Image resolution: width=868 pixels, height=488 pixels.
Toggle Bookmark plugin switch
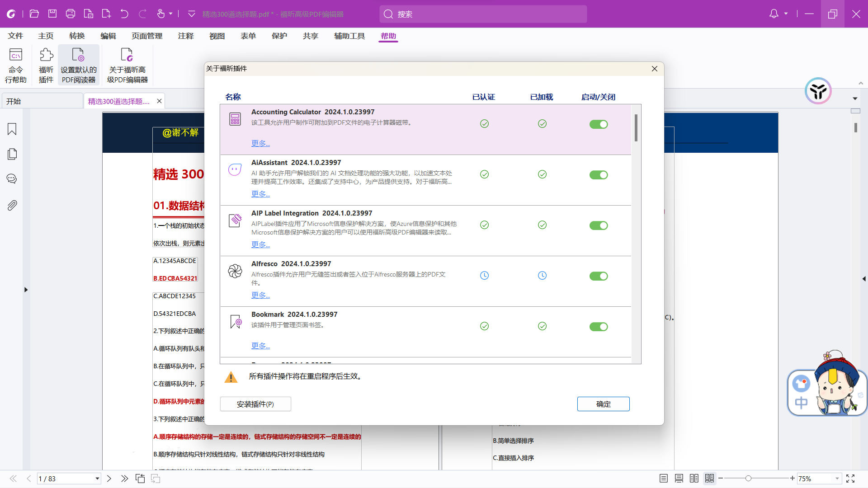(x=599, y=327)
